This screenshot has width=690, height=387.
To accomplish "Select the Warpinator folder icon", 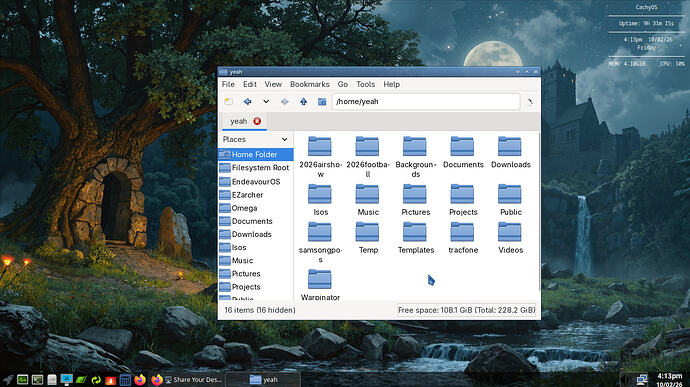I will 320,280.
